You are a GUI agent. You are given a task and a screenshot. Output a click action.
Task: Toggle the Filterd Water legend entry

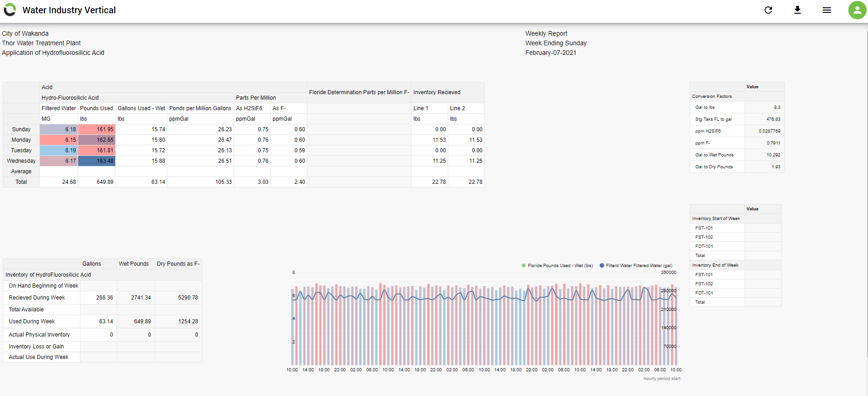click(x=636, y=266)
